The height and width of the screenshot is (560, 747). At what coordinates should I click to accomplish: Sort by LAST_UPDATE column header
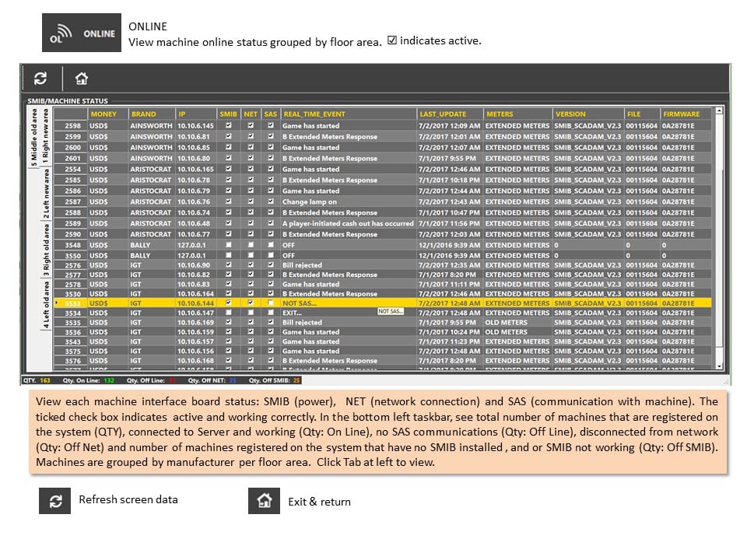(450, 114)
